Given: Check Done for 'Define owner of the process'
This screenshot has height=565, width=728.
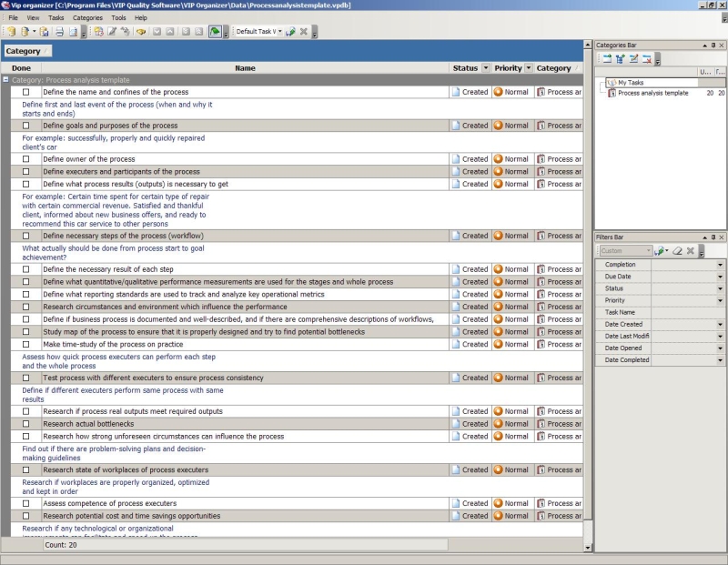Looking at the screenshot, I should coord(26,159).
